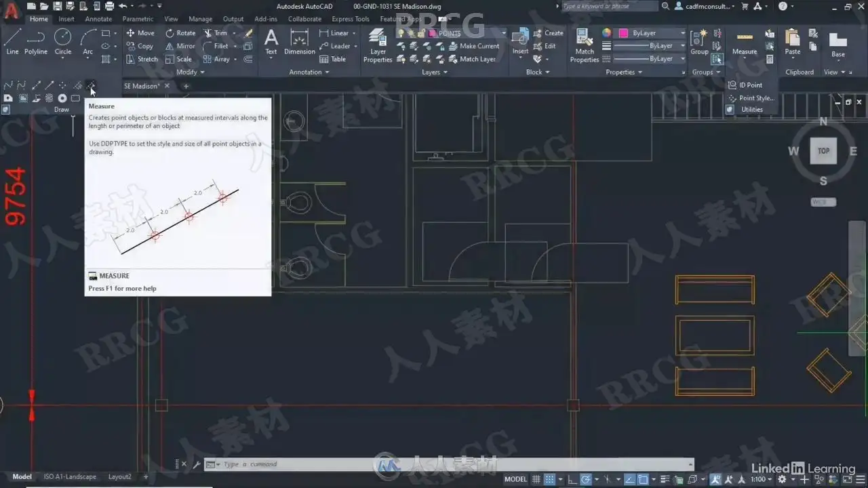
Task: Select the Donut tool in Draw panel
Action: (x=62, y=98)
